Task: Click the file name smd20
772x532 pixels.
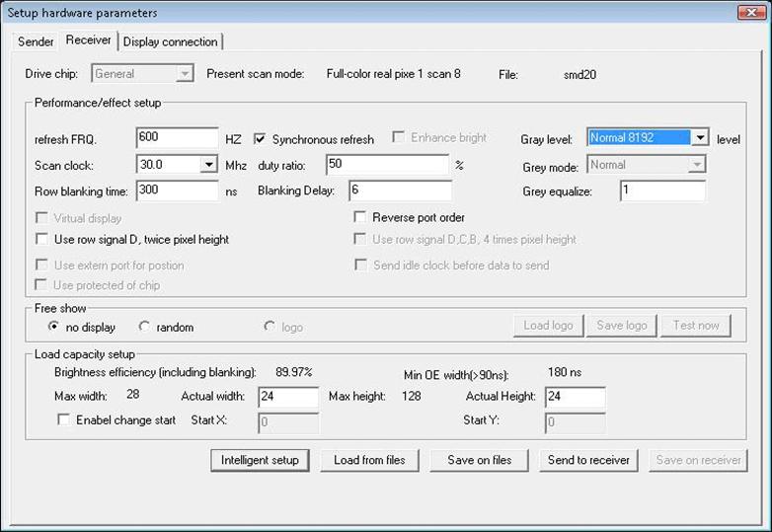Action: [x=579, y=75]
